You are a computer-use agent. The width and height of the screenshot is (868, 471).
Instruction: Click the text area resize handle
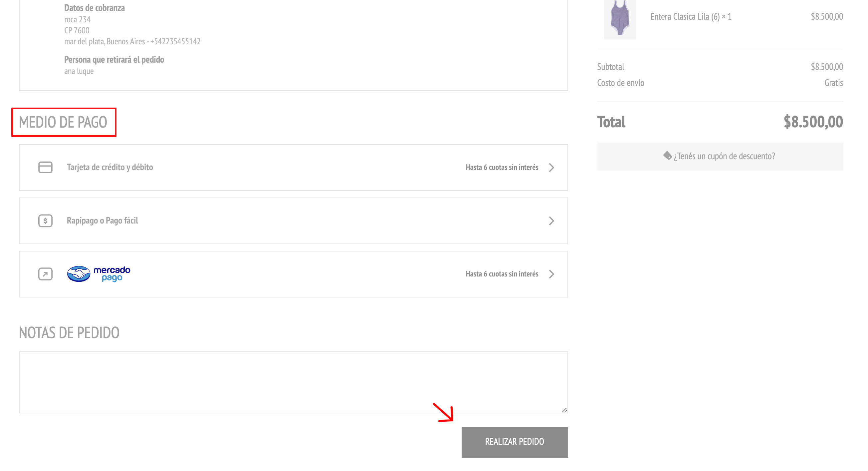(x=564, y=410)
